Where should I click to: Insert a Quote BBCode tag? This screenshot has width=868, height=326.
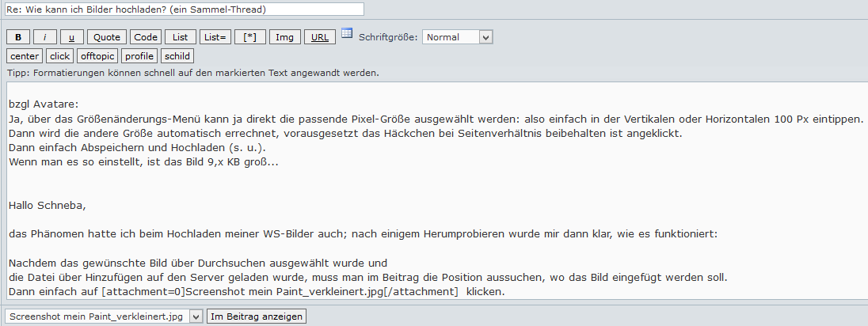point(106,37)
